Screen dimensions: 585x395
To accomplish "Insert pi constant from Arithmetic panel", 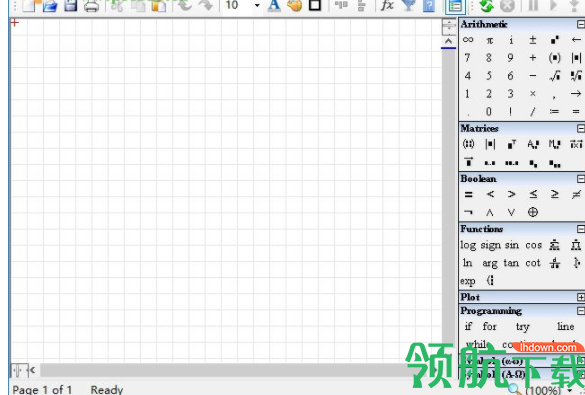I will pyautogui.click(x=489, y=40).
